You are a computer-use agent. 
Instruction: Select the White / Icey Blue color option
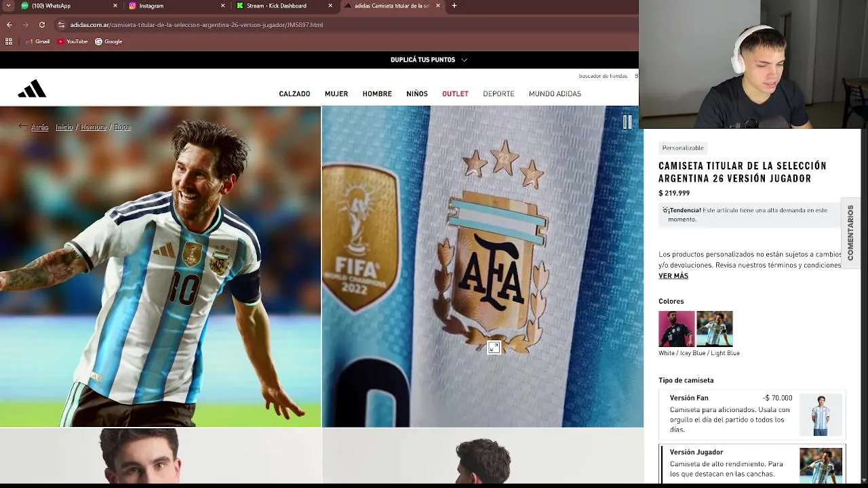coord(715,329)
